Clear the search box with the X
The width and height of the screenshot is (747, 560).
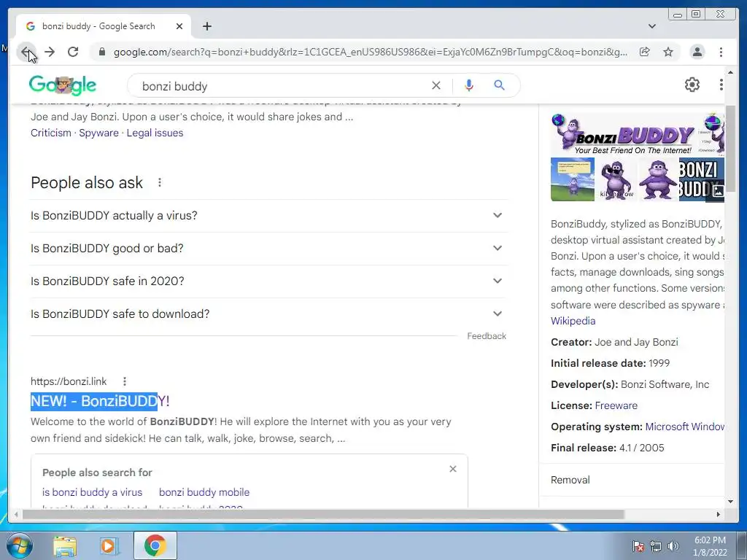click(436, 85)
